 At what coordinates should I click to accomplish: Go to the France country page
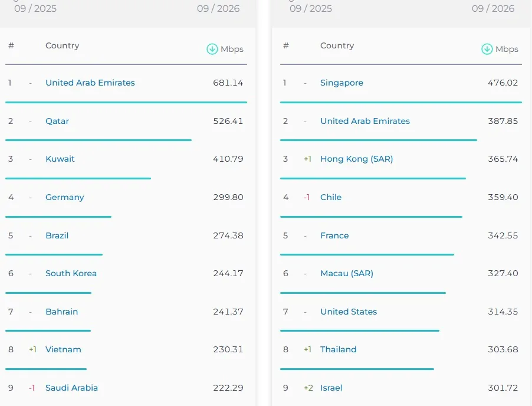(334, 235)
